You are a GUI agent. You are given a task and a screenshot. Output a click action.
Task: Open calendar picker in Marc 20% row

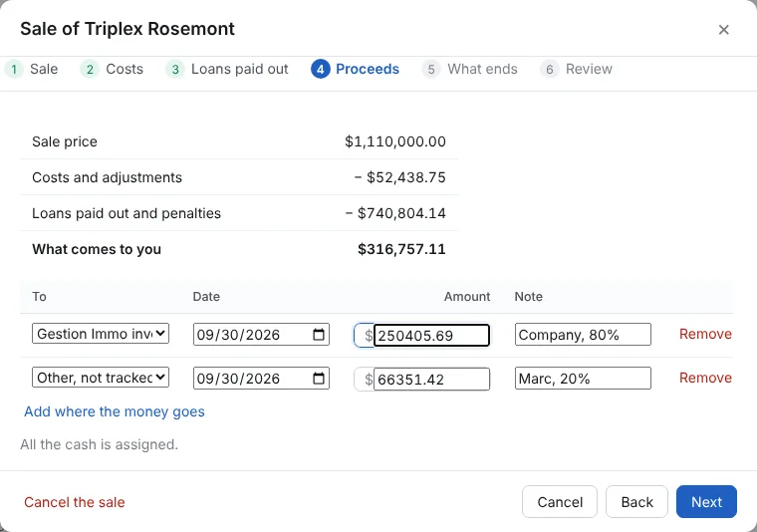coord(319,379)
